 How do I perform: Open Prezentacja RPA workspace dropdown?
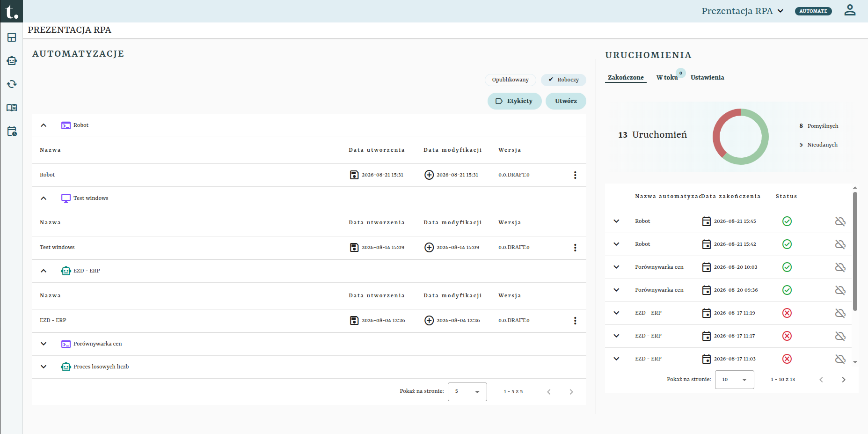pos(742,11)
